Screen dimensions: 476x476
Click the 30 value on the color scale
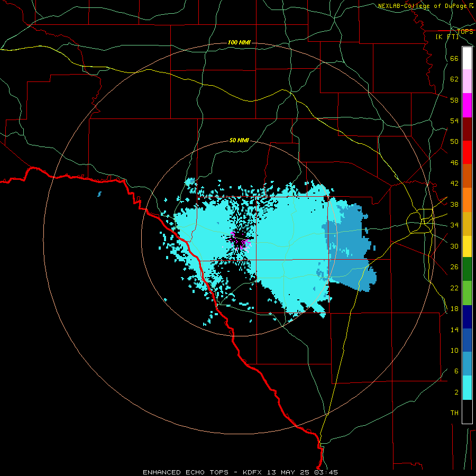(x=454, y=246)
